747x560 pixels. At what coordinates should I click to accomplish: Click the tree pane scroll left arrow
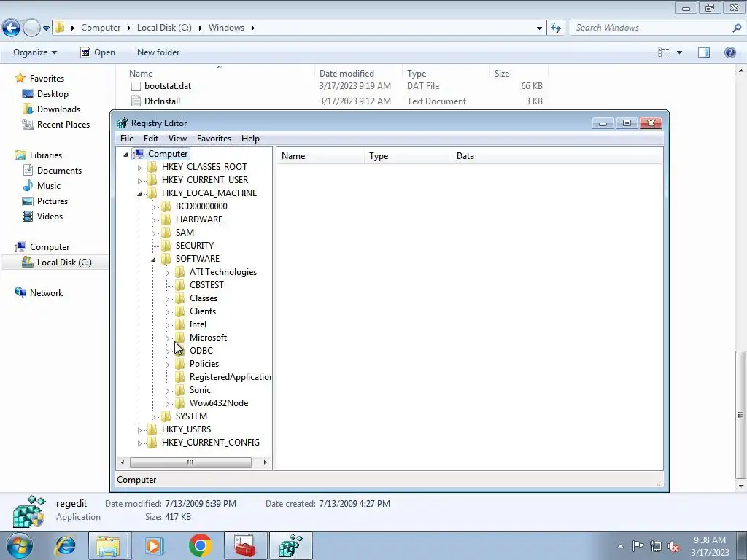click(x=123, y=462)
